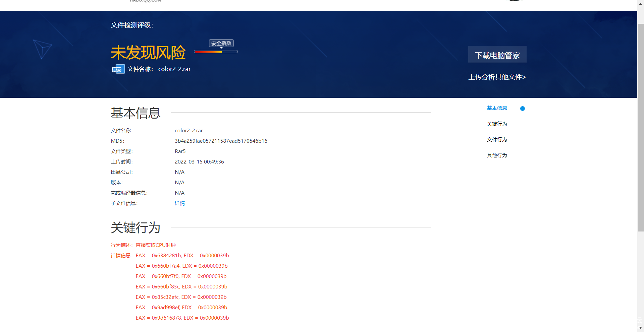This screenshot has height=332, width=644.
Task: Click the 出品公司 label
Action: [122, 172]
